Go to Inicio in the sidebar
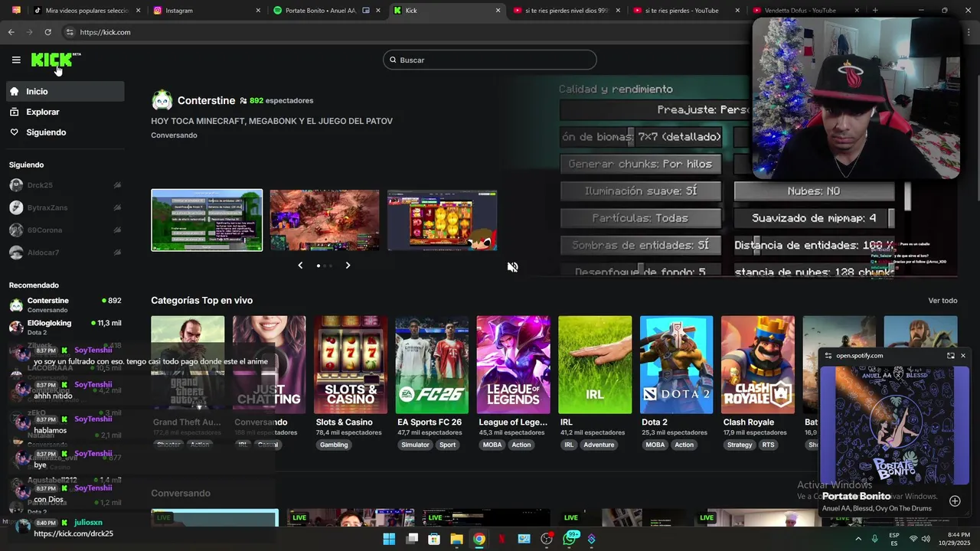 click(64, 91)
